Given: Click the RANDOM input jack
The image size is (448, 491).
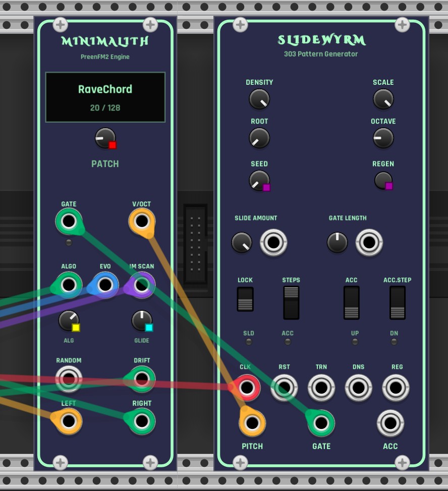Looking at the screenshot, I should [69, 378].
